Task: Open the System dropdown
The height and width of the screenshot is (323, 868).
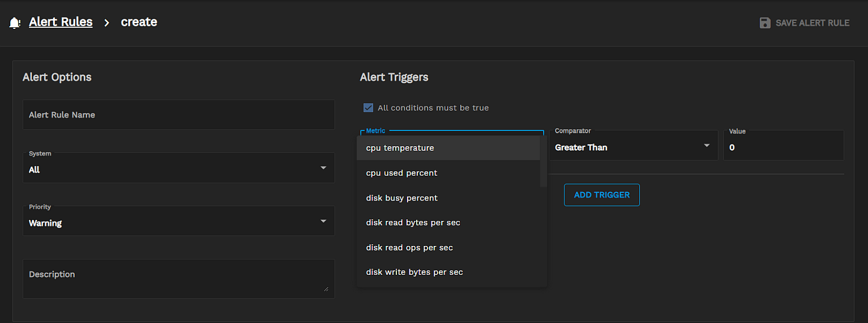Action: point(178,168)
